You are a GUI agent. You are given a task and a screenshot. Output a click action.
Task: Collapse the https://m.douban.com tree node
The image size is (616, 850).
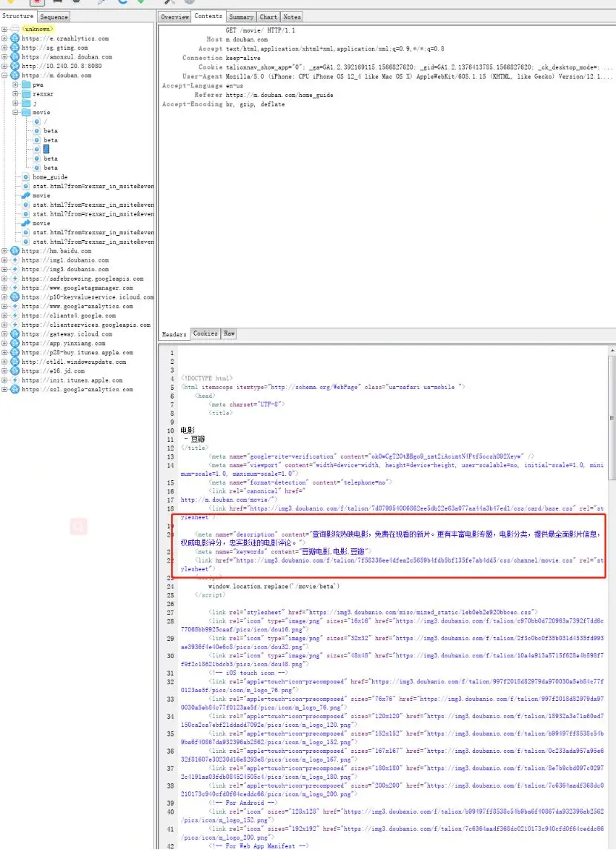4,76
